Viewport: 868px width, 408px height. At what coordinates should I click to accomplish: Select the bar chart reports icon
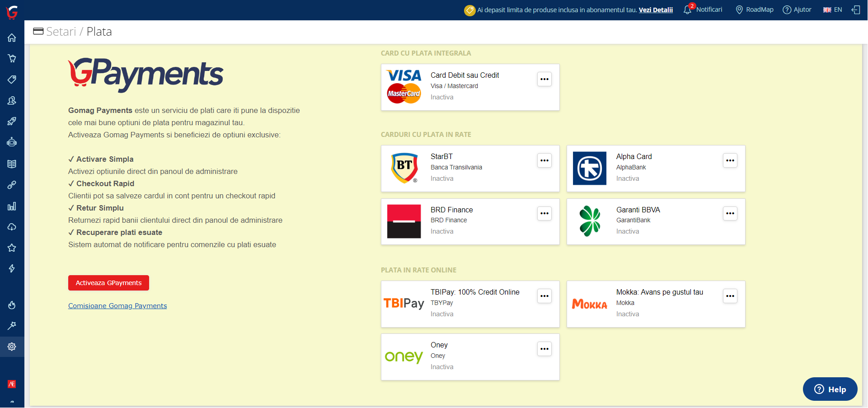(x=12, y=206)
